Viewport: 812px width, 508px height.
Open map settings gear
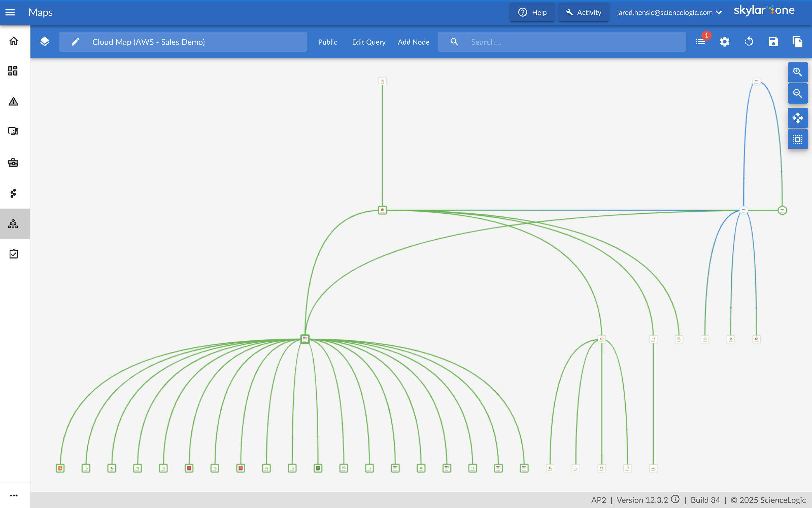(725, 42)
